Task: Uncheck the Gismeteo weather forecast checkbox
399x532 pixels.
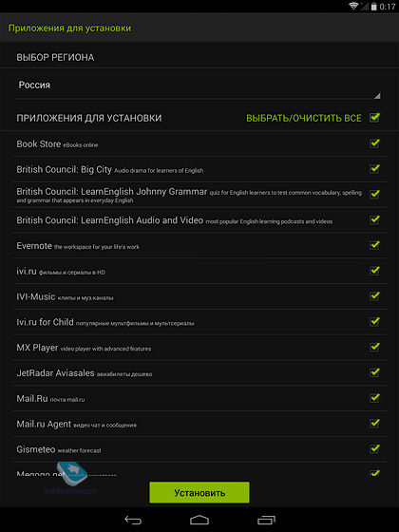Action: pos(374,448)
